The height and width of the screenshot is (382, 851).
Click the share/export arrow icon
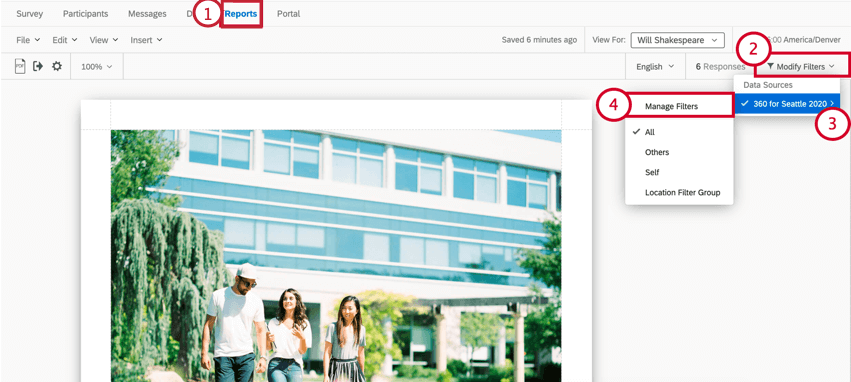[38, 66]
